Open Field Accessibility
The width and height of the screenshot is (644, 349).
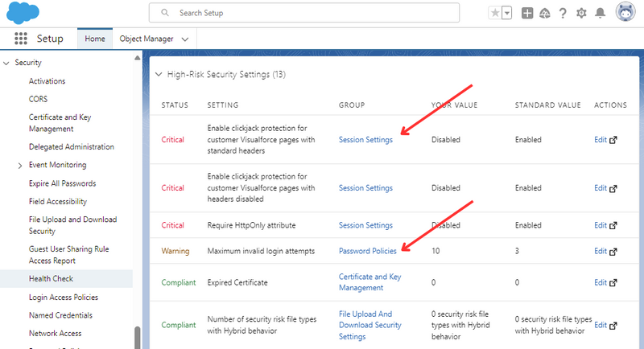pos(58,201)
